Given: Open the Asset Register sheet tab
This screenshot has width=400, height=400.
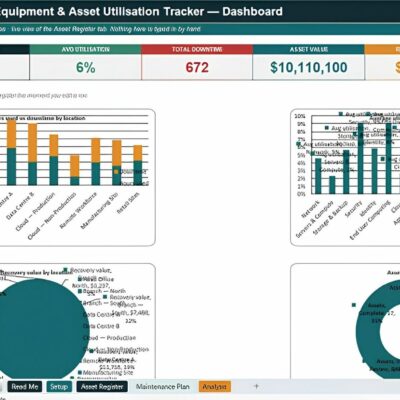Looking at the screenshot, I should 102,387.
